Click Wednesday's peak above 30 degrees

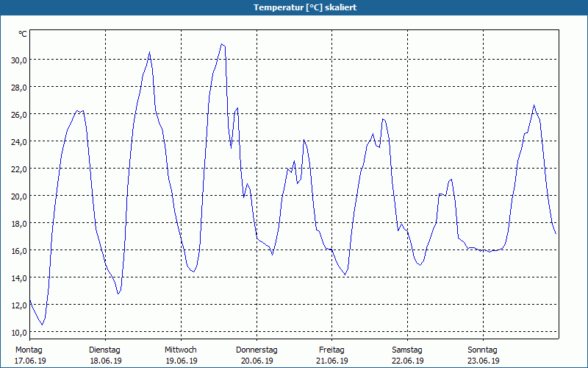(222, 44)
